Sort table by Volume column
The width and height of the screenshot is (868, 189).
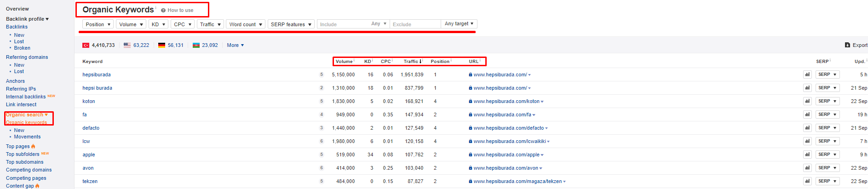[344, 61]
